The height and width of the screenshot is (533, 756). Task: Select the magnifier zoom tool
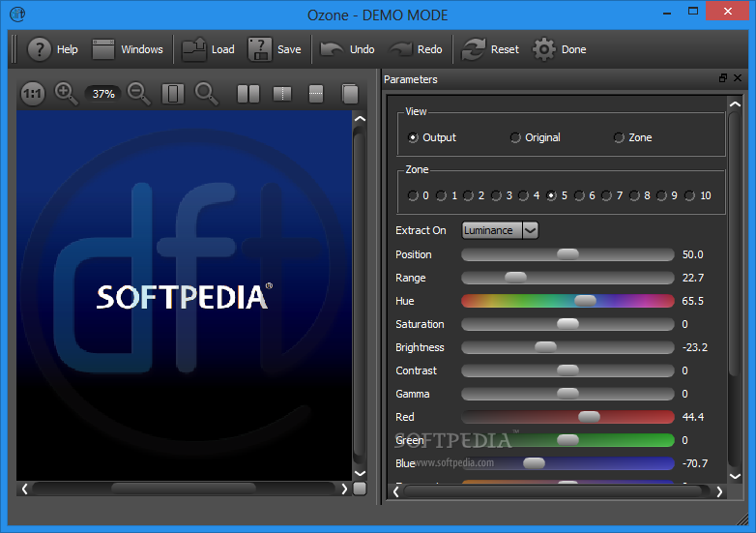coord(206,94)
